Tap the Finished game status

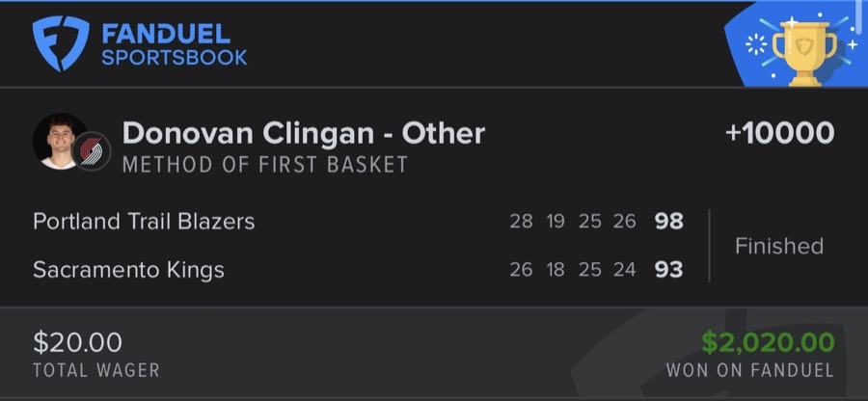tap(778, 246)
